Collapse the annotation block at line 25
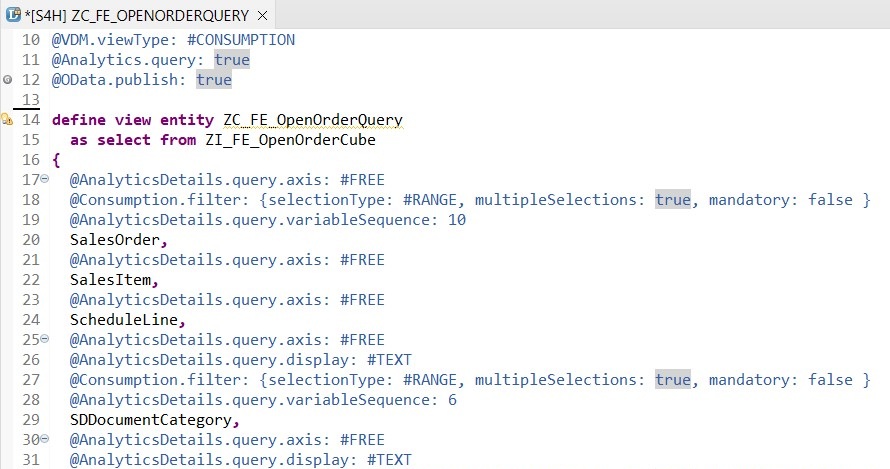 pos(44,340)
